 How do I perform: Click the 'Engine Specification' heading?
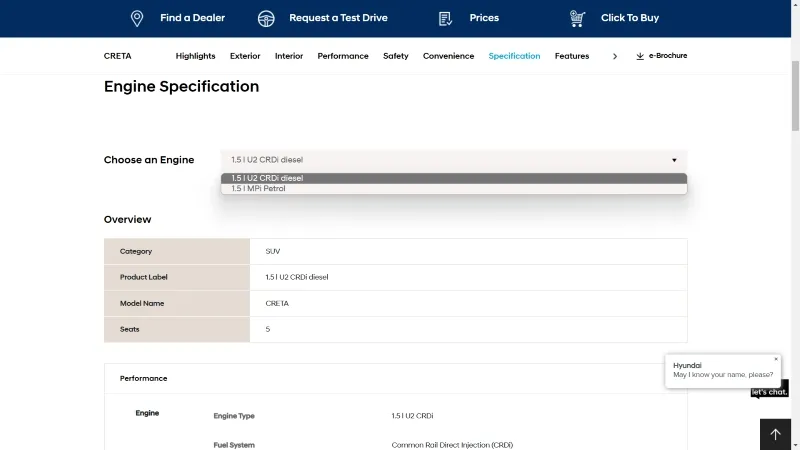click(181, 86)
